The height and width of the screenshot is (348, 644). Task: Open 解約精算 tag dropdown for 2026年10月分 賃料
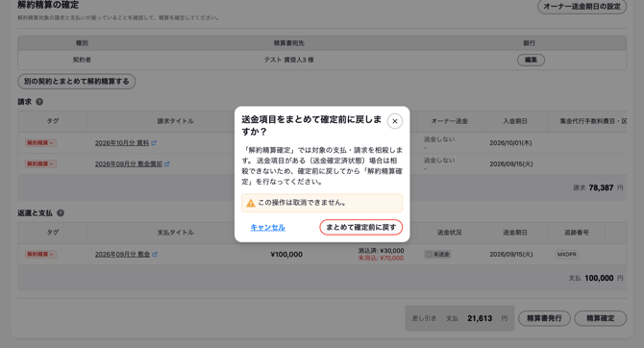coord(40,143)
